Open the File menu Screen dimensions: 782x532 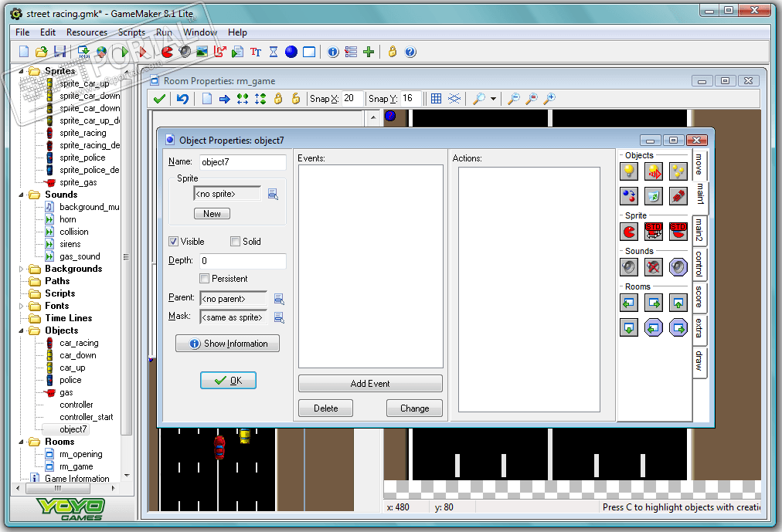pyautogui.click(x=22, y=32)
